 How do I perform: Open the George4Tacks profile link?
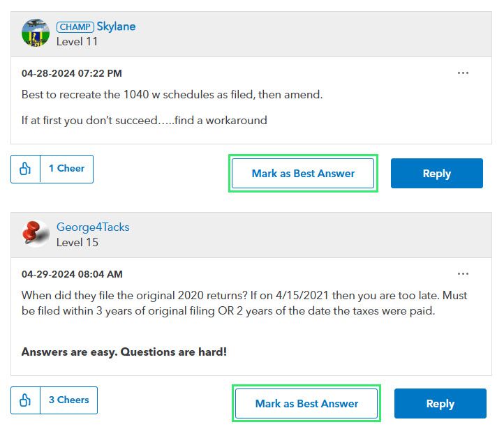[93, 227]
